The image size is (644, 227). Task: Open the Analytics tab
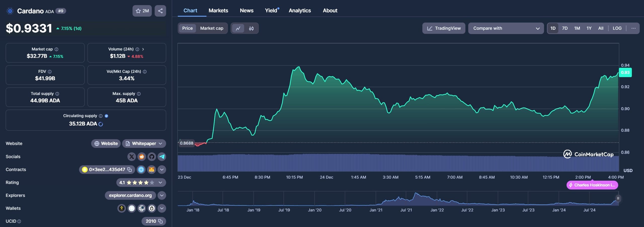click(300, 11)
